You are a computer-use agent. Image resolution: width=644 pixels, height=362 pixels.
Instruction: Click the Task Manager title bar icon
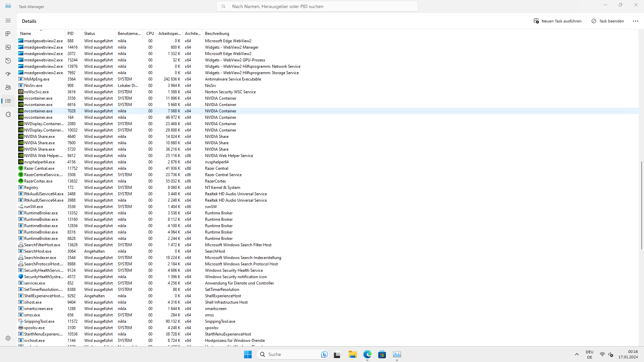pyautogui.click(x=8, y=6)
